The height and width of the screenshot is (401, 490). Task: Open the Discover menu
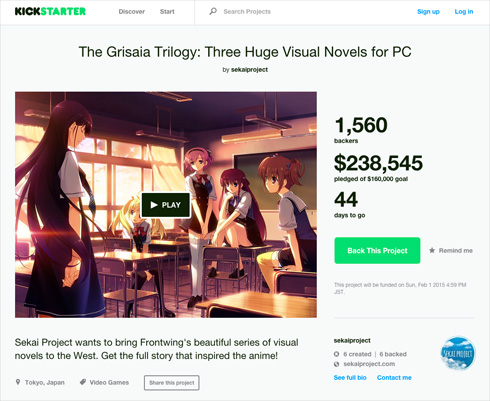click(132, 12)
